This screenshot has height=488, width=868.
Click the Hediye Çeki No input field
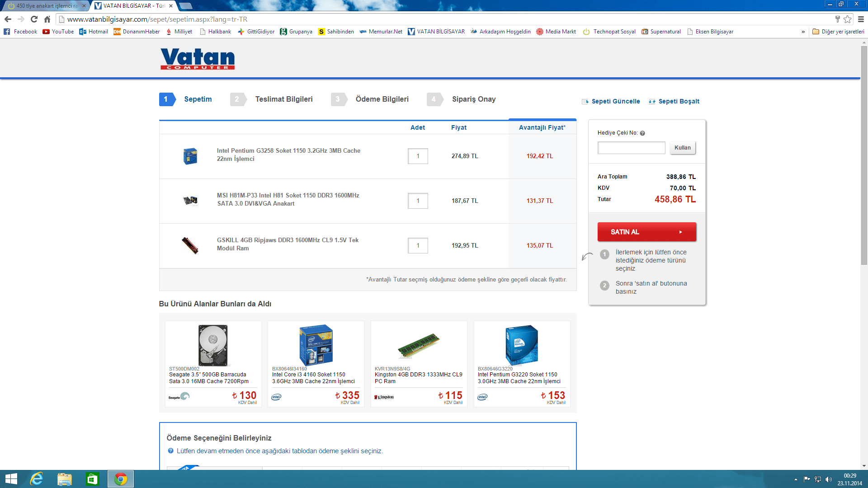tap(631, 148)
